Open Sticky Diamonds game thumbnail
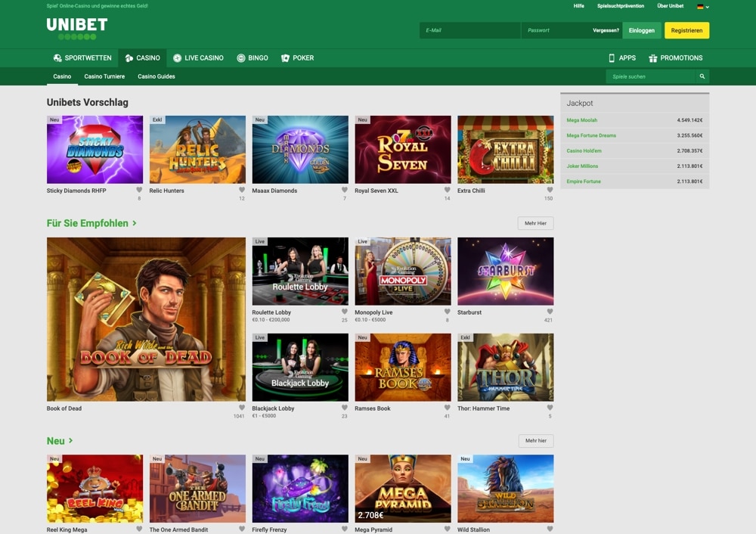This screenshot has height=534, width=756. click(95, 150)
